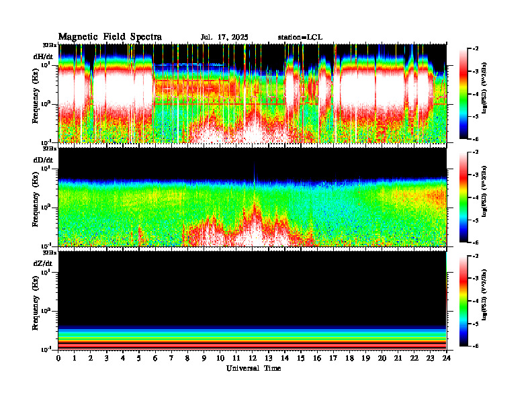The image size is (532, 411).
Task: Click the "Magnetic Field Spectra" title
Action: coord(110,37)
